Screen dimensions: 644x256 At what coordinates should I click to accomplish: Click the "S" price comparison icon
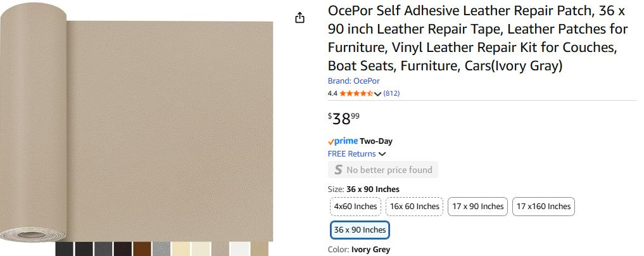click(x=338, y=170)
